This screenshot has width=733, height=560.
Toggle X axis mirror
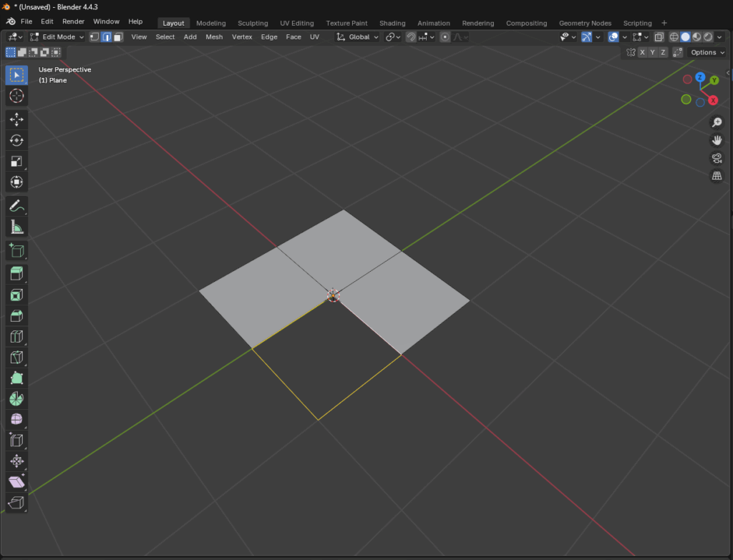click(642, 52)
